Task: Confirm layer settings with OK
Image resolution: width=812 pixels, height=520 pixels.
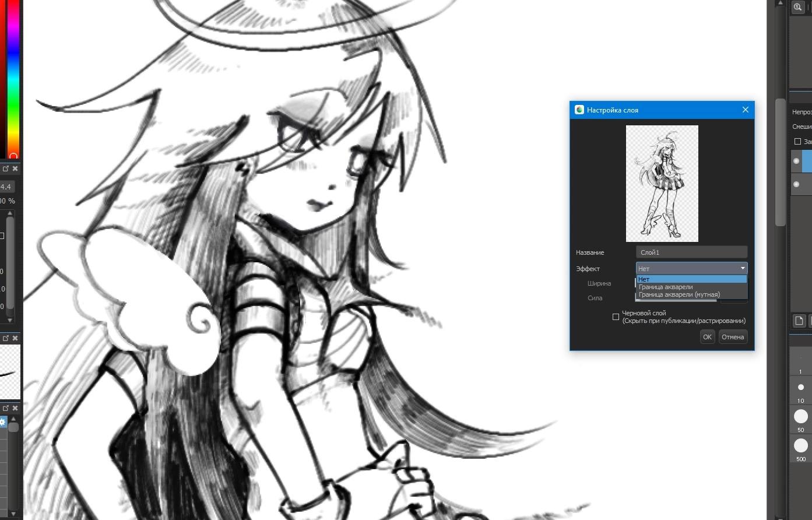Action: pyautogui.click(x=707, y=337)
